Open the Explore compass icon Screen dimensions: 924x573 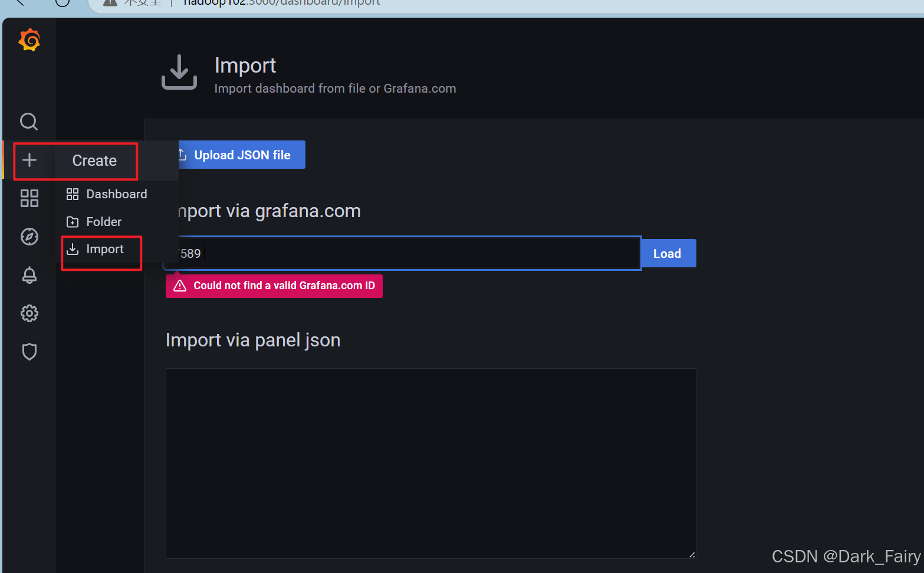click(29, 237)
